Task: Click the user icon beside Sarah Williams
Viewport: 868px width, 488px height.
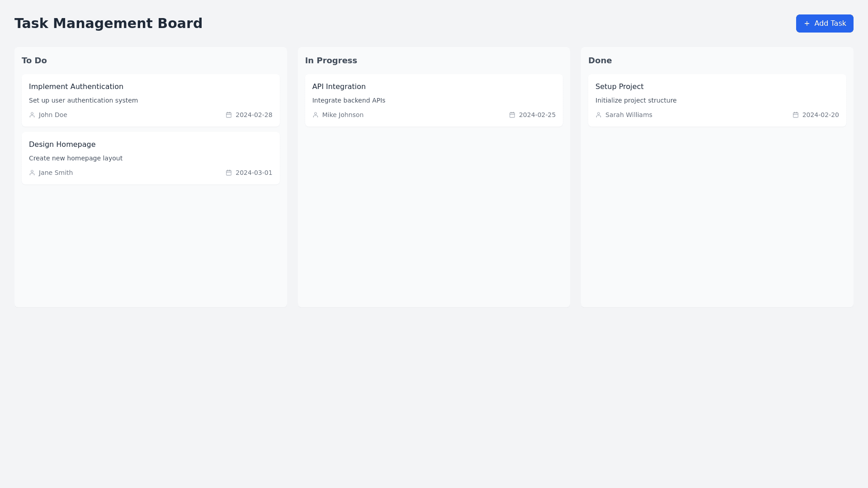Action: point(599,115)
